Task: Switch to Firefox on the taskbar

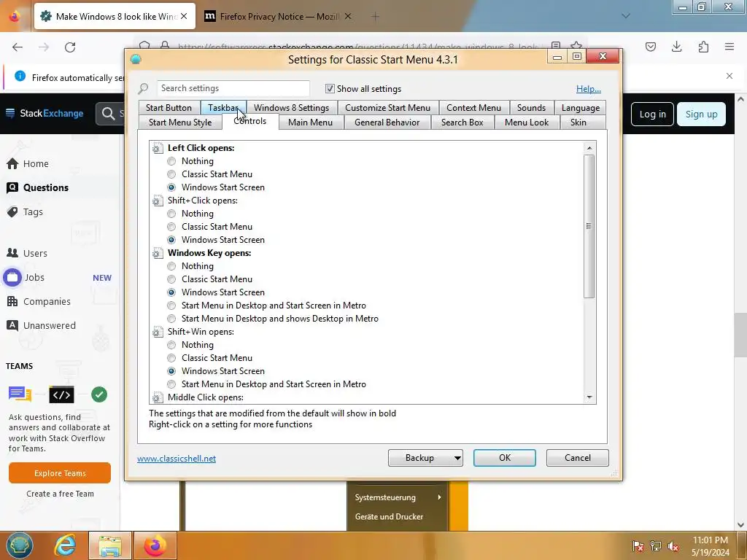Action: (155, 545)
